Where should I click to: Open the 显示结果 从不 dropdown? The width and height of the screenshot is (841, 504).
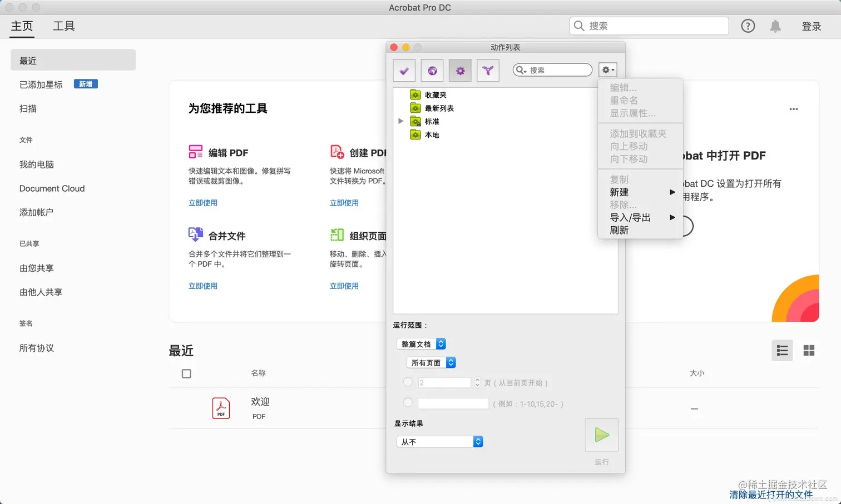click(439, 442)
